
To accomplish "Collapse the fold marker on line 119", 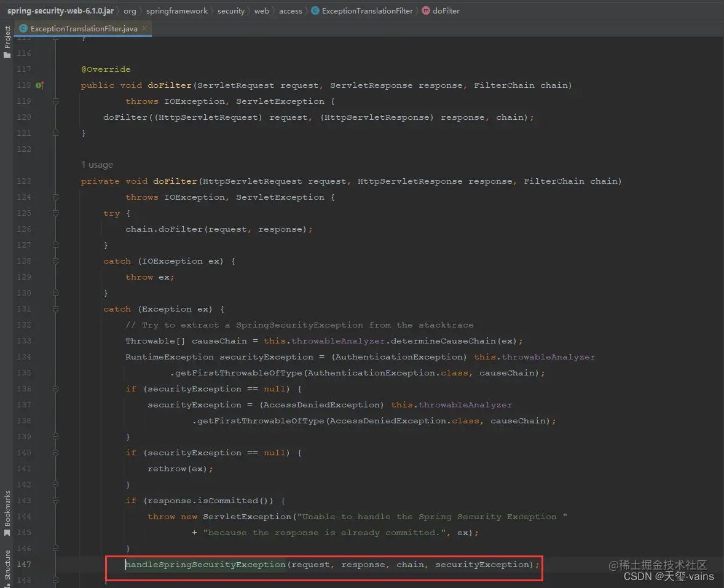I will tap(55, 101).
